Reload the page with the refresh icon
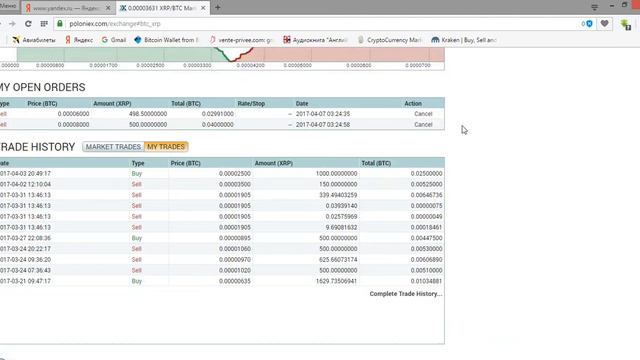This screenshot has height=360, width=640. coord(28,24)
